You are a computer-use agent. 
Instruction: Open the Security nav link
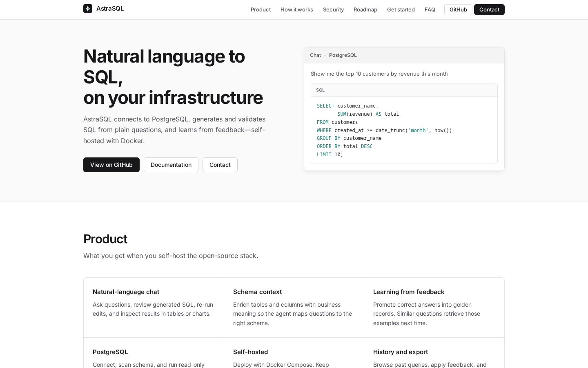click(x=333, y=9)
